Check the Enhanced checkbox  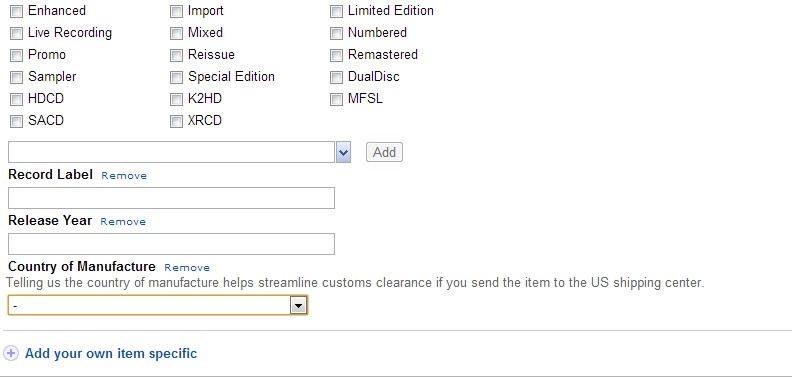pos(17,12)
